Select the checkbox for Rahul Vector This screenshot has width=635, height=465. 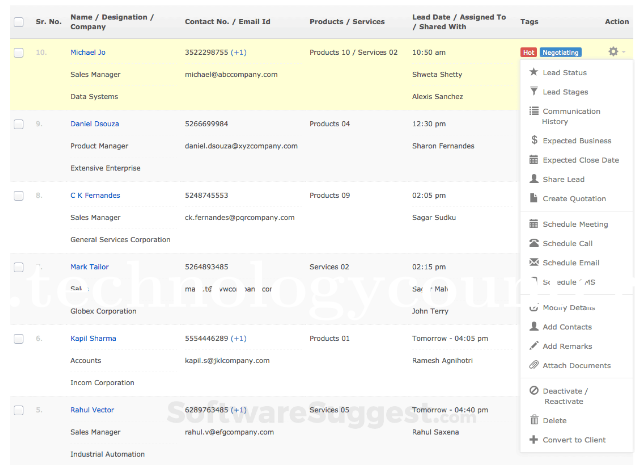coord(19,410)
